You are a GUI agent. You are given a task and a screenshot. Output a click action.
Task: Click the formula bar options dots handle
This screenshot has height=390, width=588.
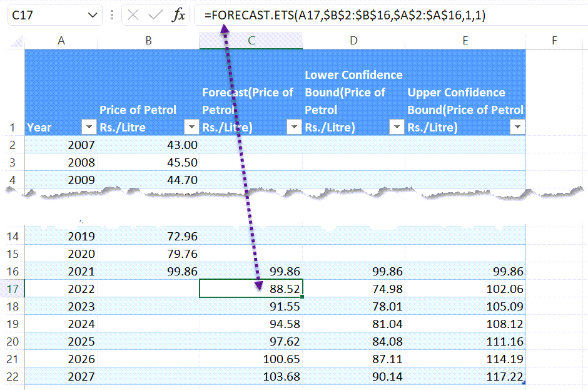(112, 15)
